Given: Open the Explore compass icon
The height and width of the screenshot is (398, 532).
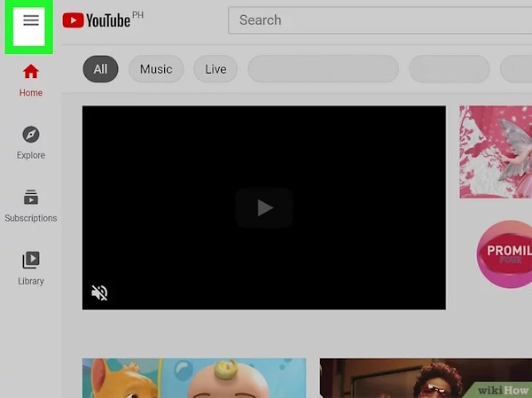Looking at the screenshot, I should [x=31, y=135].
